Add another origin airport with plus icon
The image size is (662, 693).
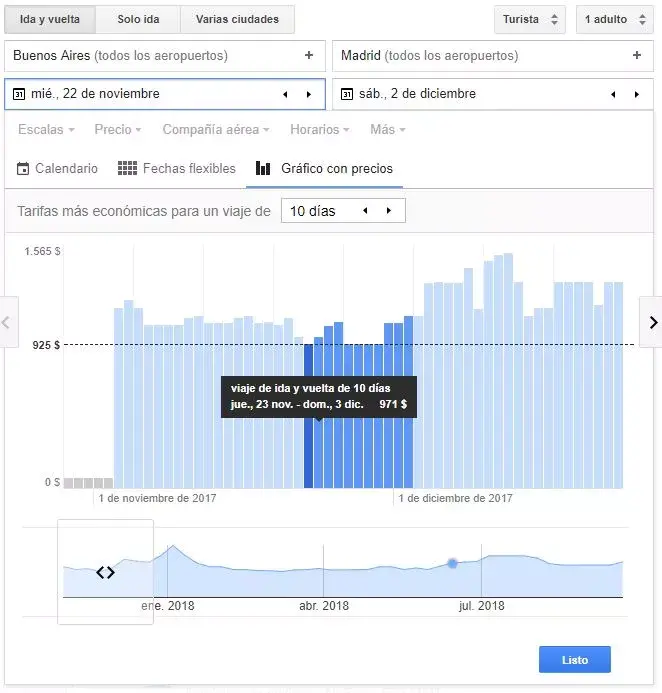[x=309, y=55]
